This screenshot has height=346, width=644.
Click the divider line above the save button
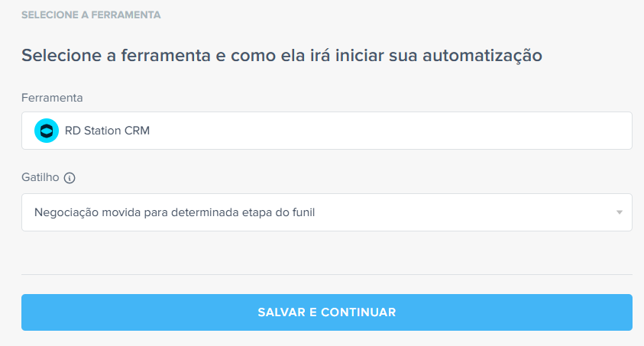[x=326, y=274]
